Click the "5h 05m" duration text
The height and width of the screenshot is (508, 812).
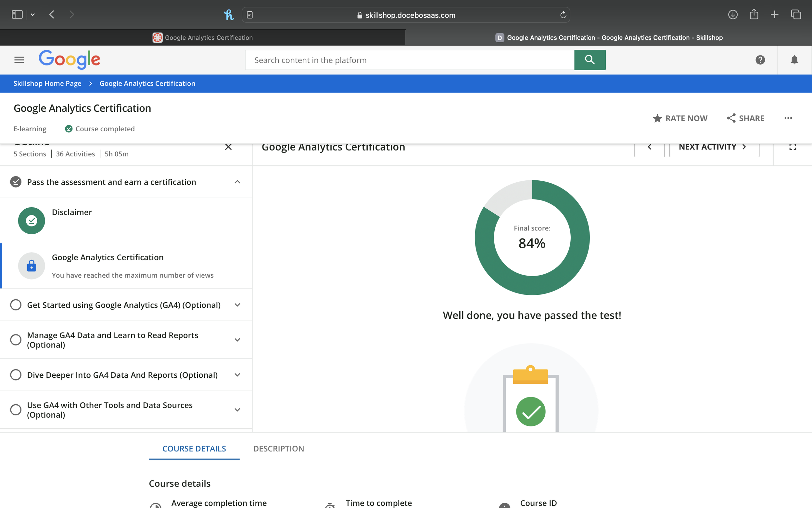coord(117,154)
